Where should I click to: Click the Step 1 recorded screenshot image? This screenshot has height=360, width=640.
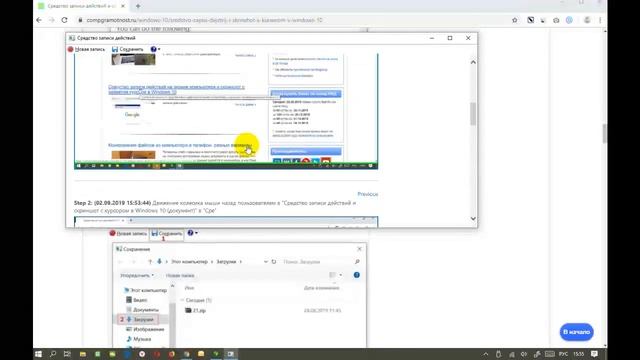coord(226,111)
